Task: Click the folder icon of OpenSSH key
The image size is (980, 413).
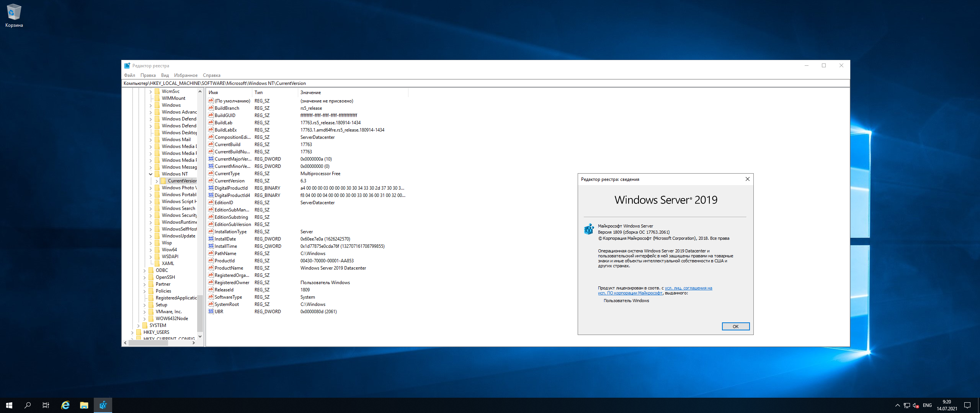Action: (x=151, y=277)
